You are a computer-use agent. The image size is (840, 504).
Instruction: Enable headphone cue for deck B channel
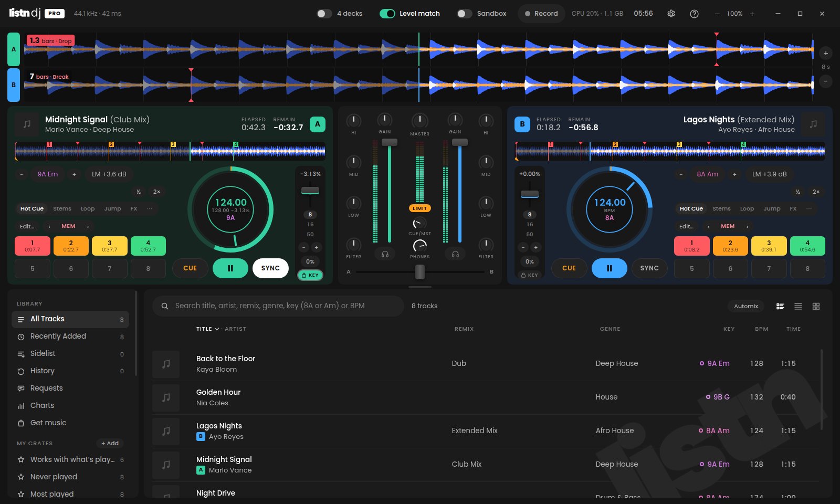pyautogui.click(x=455, y=254)
